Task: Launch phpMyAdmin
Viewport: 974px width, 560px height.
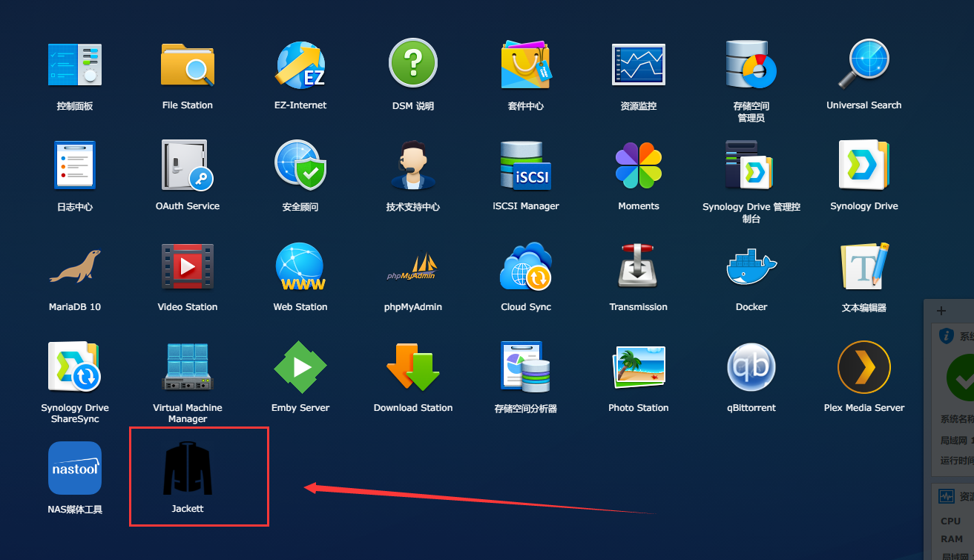Action: point(413,267)
